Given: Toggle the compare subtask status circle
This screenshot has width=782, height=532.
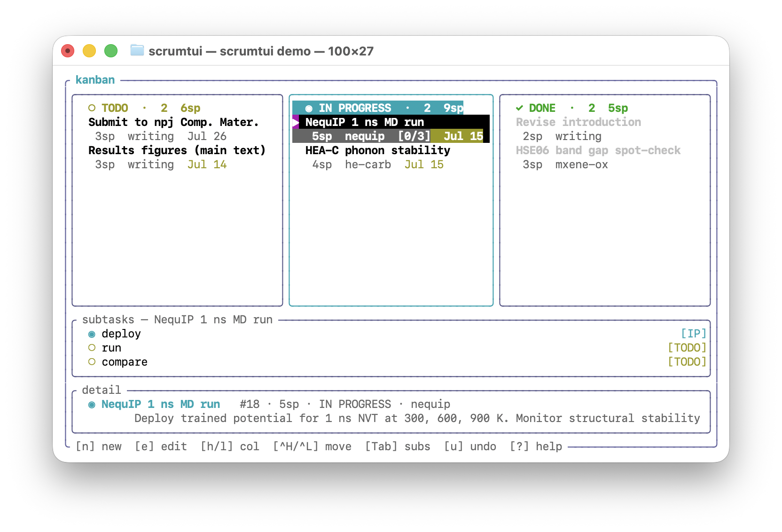Looking at the screenshot, I should [x=92, y=362].
